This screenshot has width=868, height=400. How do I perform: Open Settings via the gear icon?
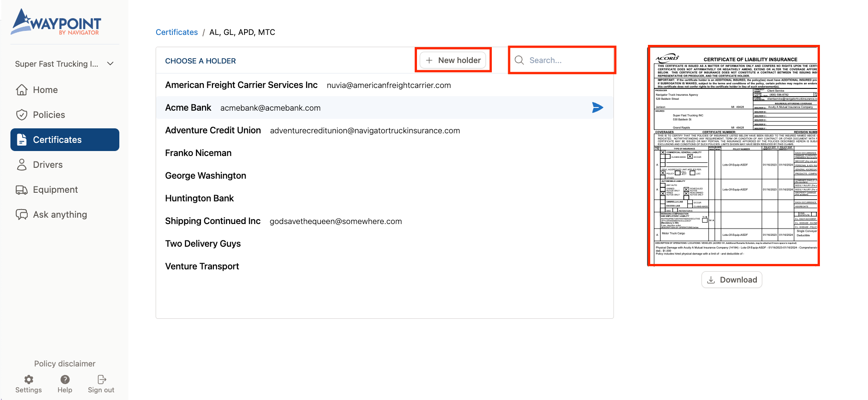(x=29, y=380)
